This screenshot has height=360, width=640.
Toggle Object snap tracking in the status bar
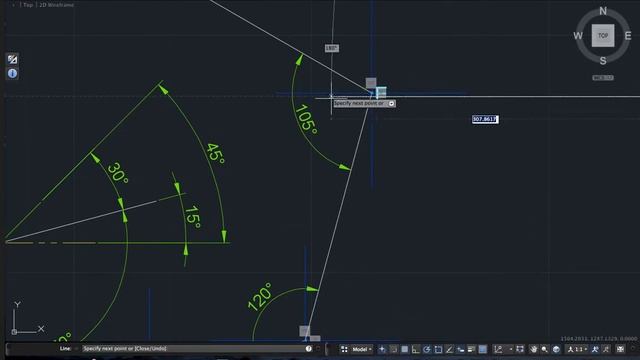[x=449, y=349]
